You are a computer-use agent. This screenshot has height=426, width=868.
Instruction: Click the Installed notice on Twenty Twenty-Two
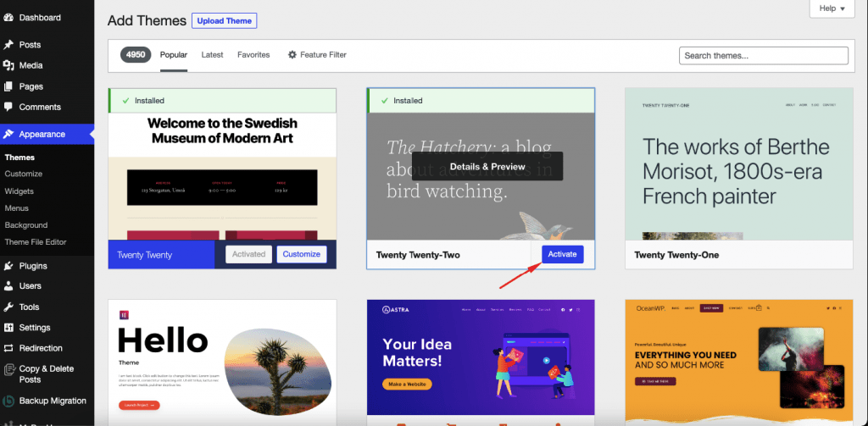coord(481,101)
